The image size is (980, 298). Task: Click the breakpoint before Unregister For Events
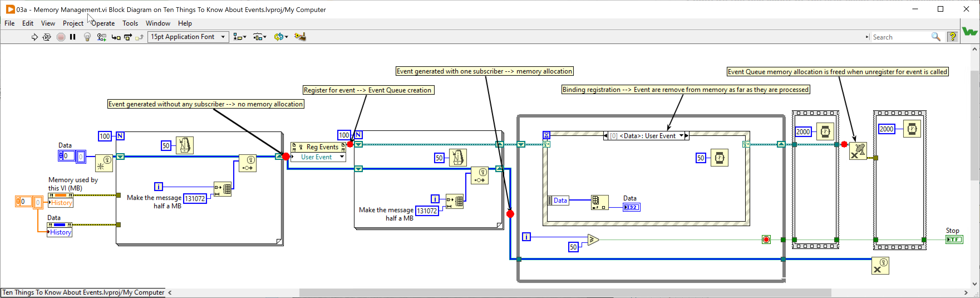coord(844,144)
